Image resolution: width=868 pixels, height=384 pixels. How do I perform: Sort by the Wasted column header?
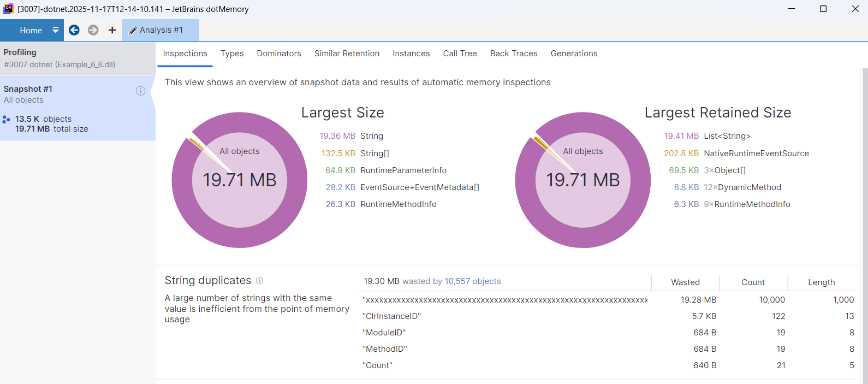[685, 282]
